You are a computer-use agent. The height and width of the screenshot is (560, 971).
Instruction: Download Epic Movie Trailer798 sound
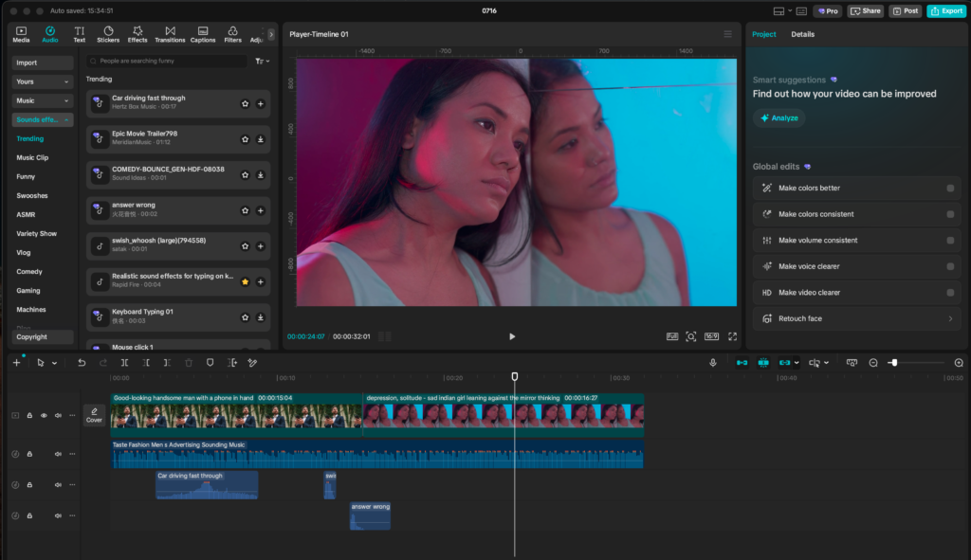click(x=261, y=139)
